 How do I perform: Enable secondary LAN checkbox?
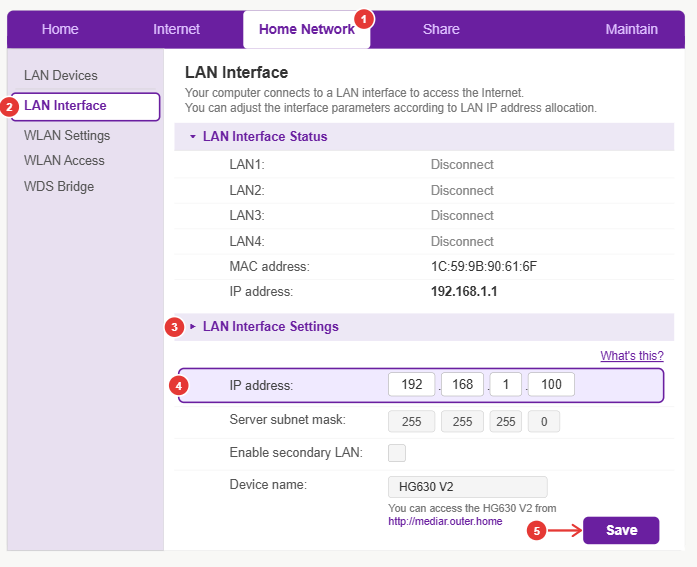pos(397,453)
